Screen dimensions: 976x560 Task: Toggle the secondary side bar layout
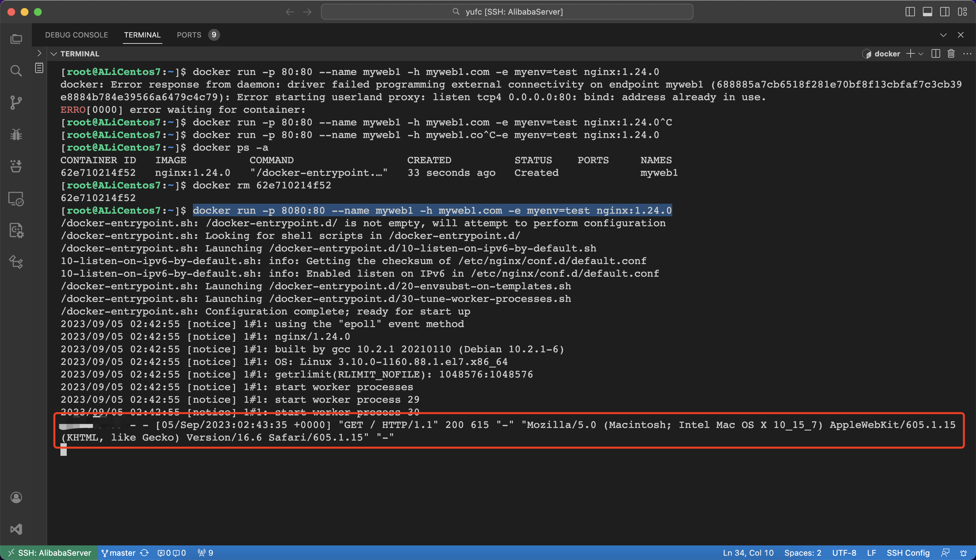pyautogui.click(x=945, y=12)
